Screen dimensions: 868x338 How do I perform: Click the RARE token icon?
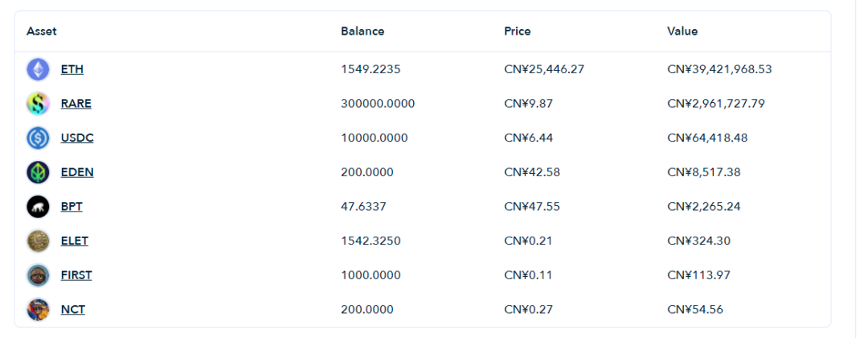[39, 104]
